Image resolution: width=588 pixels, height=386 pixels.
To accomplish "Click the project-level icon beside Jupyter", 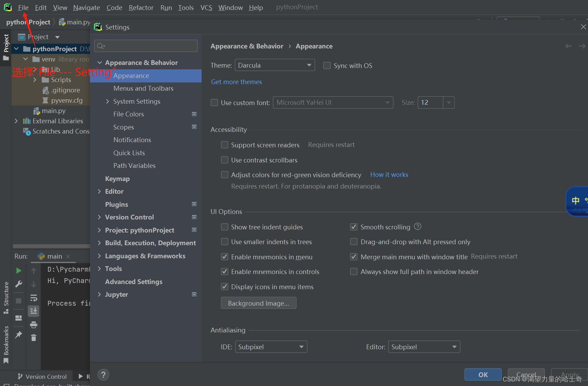I will point(194,294).
